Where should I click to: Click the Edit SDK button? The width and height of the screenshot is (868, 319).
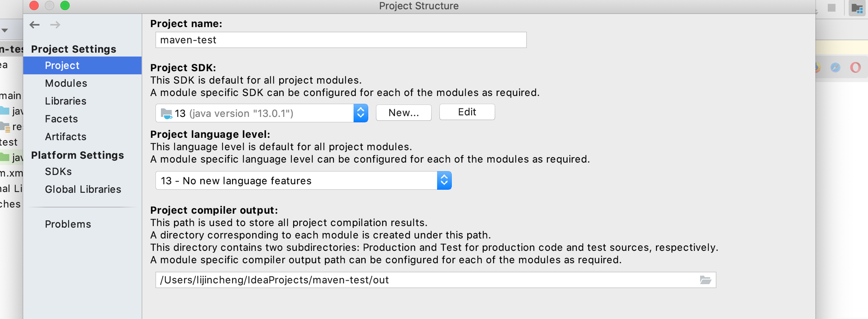click(467, 112)
